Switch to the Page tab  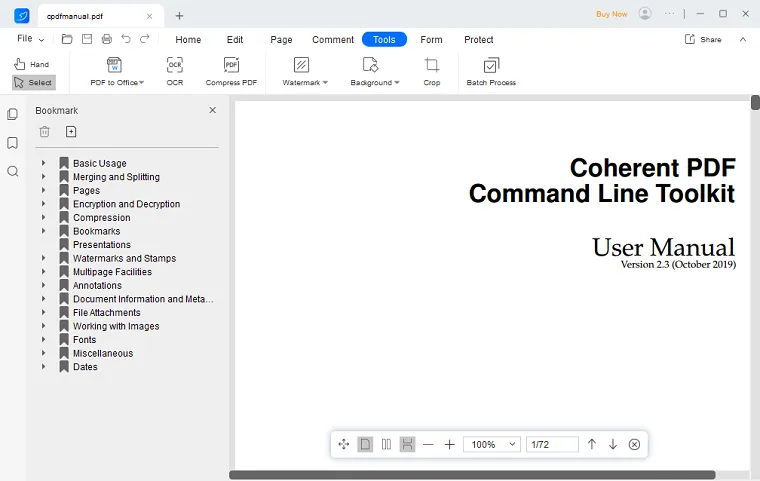click(281, 39)
